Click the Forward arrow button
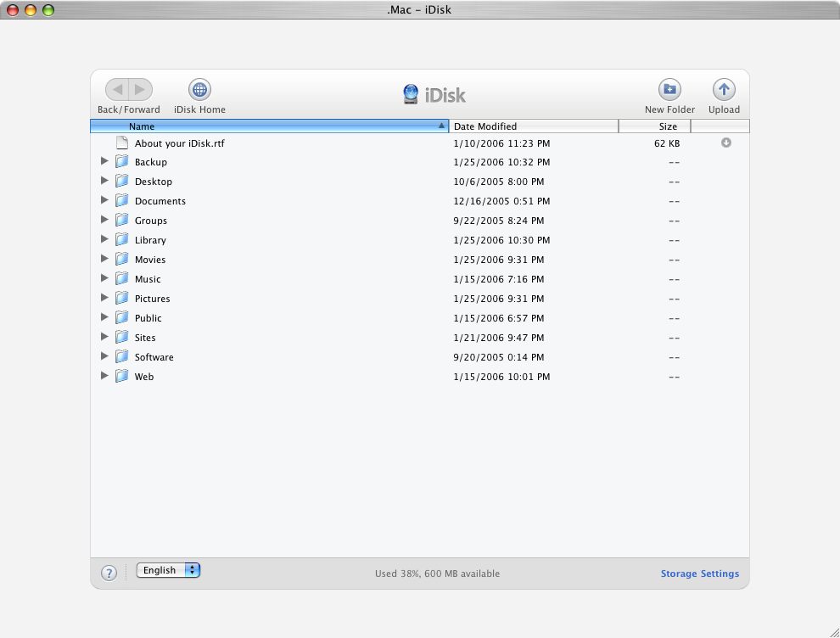The height and width of the screenshot is (638, 840). pos(140,89)
